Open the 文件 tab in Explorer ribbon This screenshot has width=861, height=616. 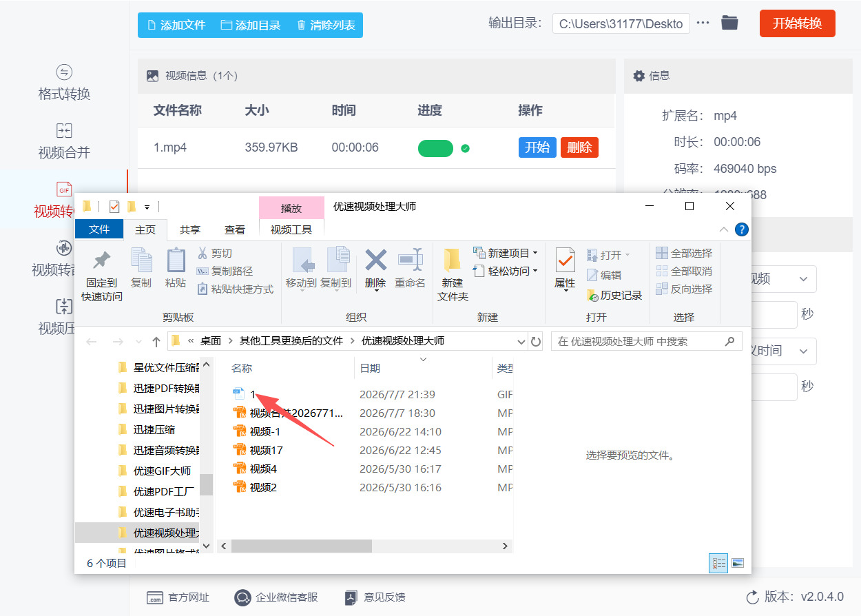tap(99, 229)
